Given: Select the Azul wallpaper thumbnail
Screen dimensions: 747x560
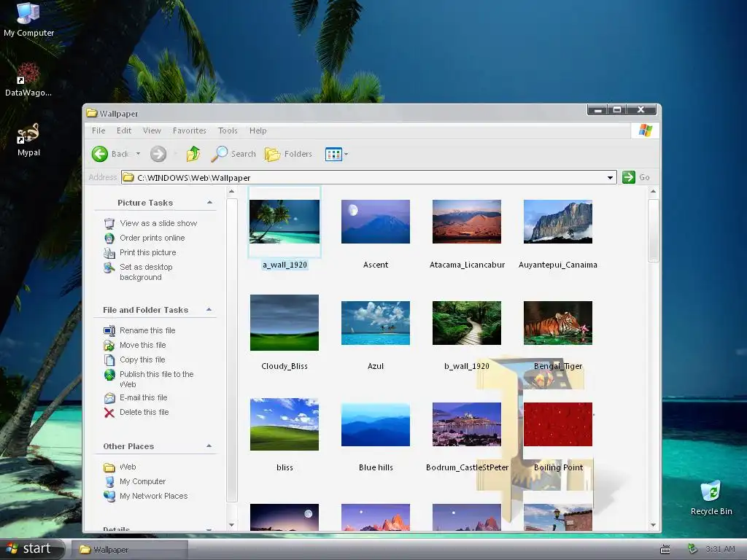Looking at the screenshot, I should 376,323.
